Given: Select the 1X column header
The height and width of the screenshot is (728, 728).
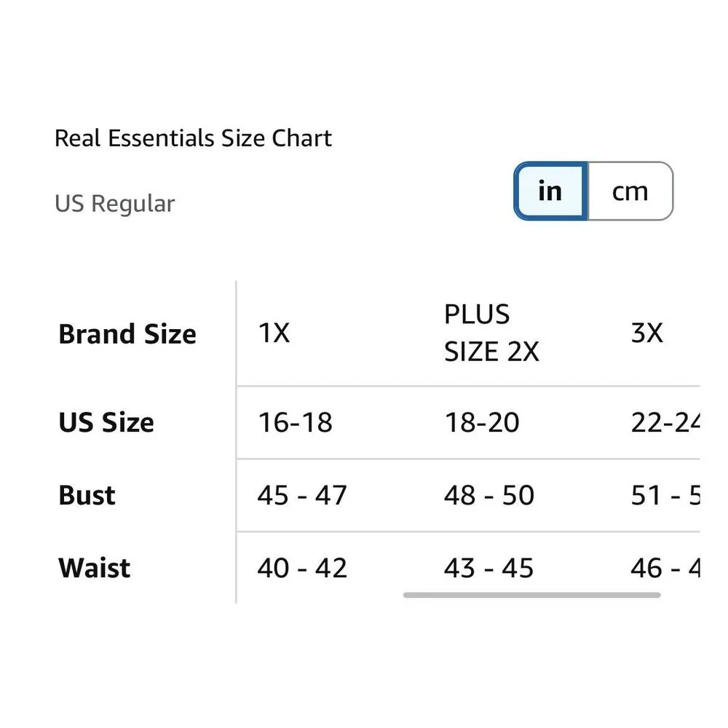Looking at the screenshot, I should (273, 333).
